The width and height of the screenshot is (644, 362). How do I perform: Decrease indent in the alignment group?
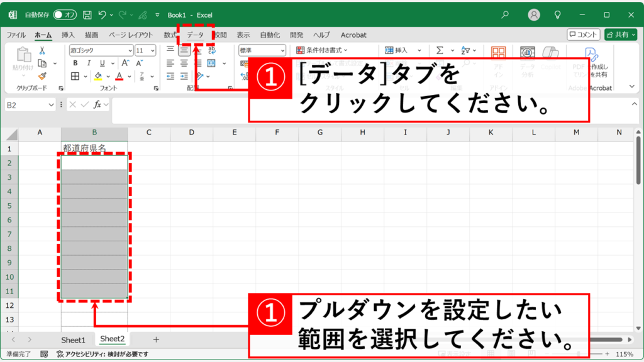coord(170,76)
